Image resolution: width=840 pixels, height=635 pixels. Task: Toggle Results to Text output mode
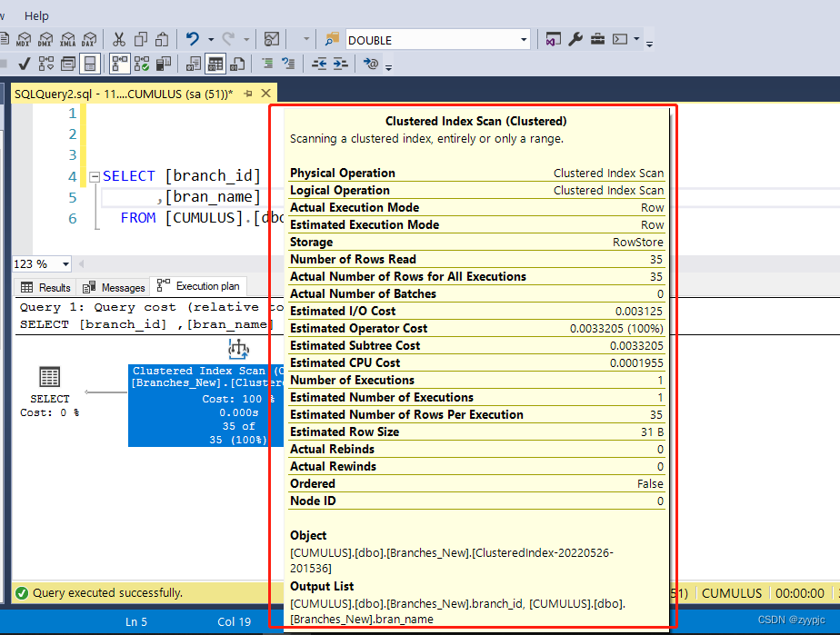click(x=193, y=64)
